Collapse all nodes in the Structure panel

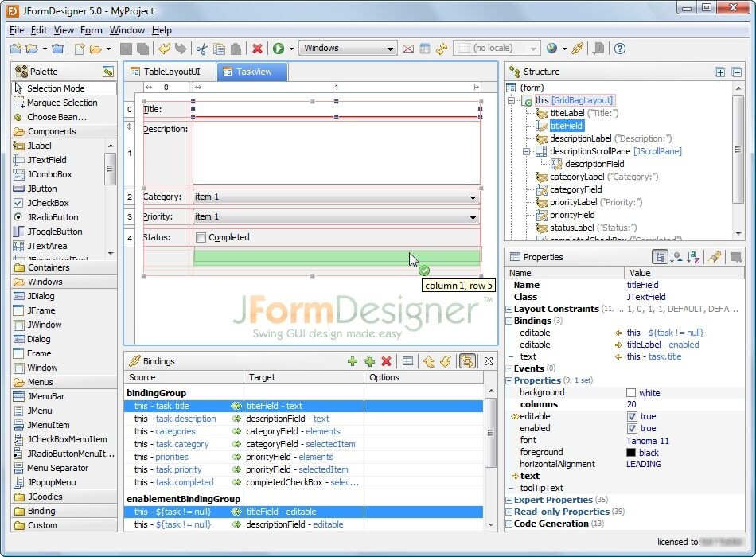(736, 72)
